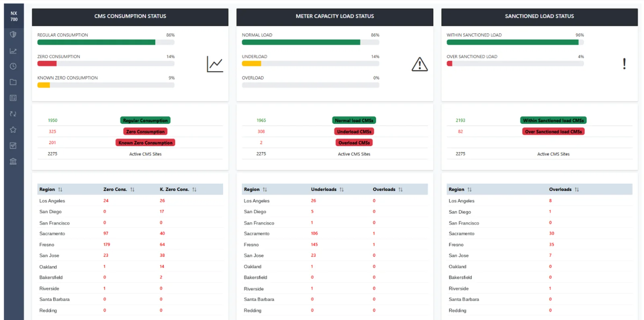Sort sanctioned load table by Region
The height and width of the screenshot is (320, 644).
469,190
